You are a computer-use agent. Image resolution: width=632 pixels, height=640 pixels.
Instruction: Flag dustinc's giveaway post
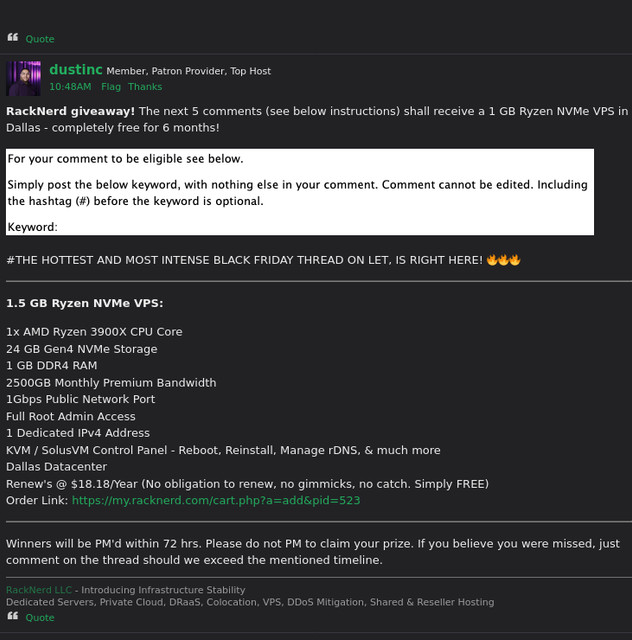click(x=111, y=87)
